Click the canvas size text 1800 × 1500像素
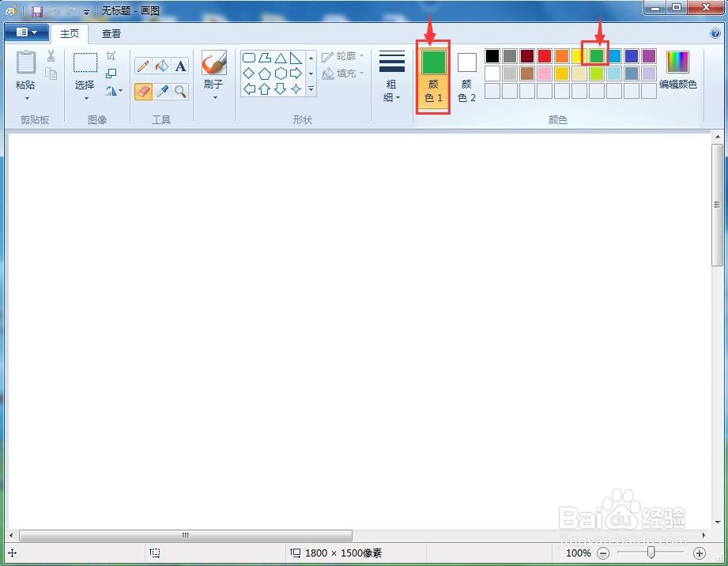Viewport: 728px width, 566px height. click(344, 553)
